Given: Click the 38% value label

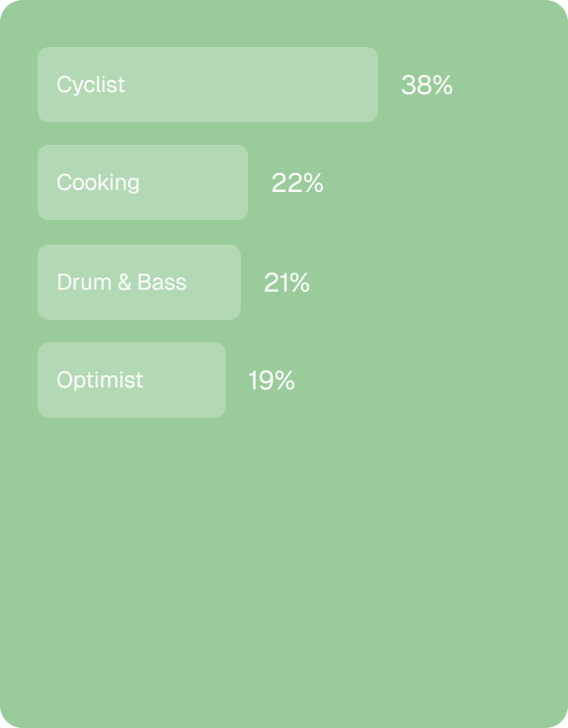Looking at the screenshot, I should coord(426,86).
